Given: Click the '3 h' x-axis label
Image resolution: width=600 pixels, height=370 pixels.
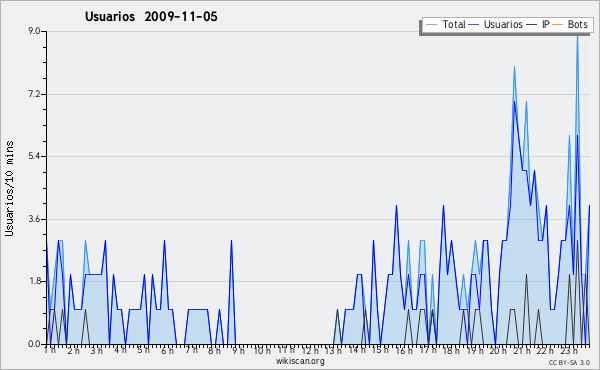Looking at the screenshot, I should (96, 350).
